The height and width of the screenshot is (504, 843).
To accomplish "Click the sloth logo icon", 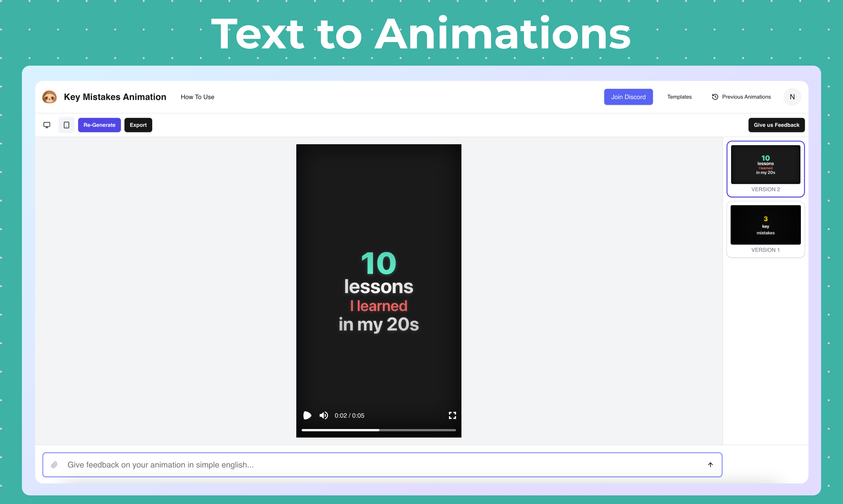I will point(50,97).
